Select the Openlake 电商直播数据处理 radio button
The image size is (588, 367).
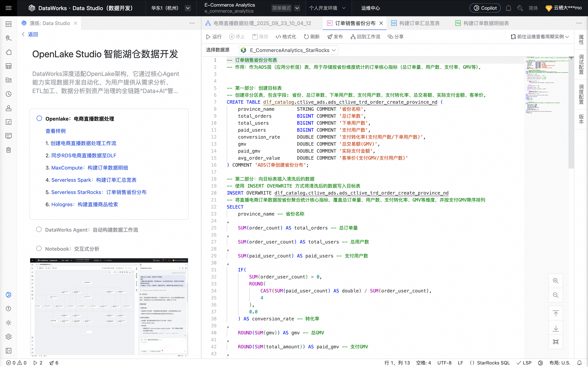pos(39,118)
